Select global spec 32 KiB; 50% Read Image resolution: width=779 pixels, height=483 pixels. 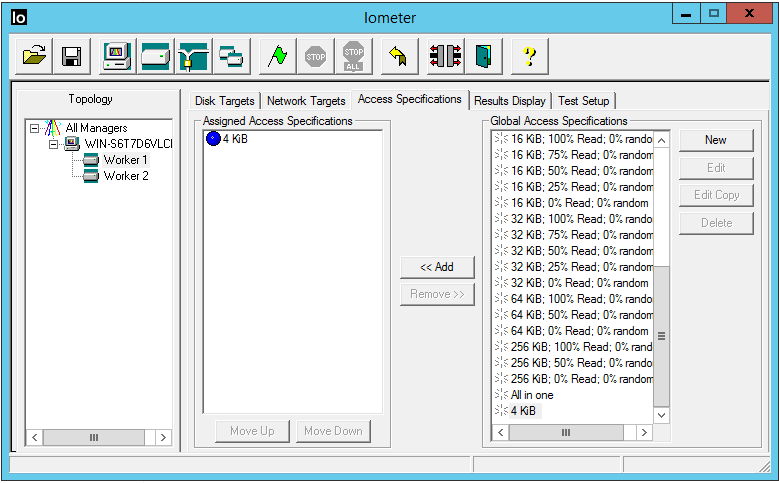(581, 251)
